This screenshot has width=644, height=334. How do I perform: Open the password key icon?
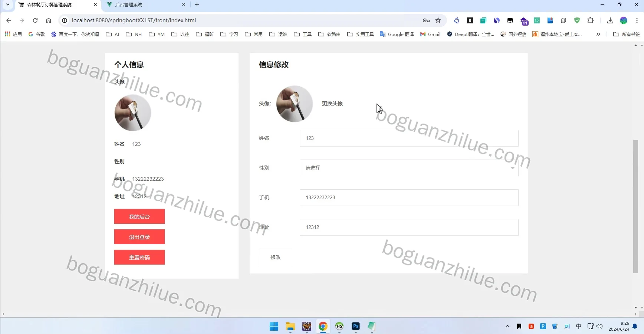pos(426,20)
